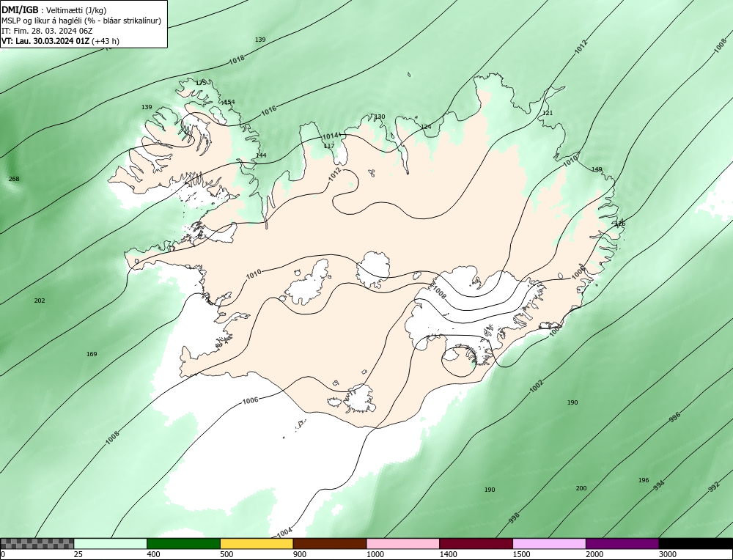Click the legend tick label 1500

(521, 555)
